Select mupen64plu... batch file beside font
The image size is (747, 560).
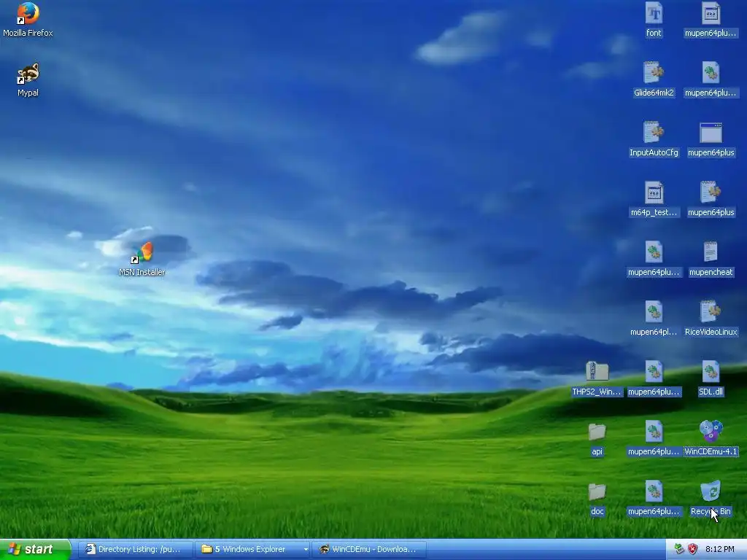[711, 19]
